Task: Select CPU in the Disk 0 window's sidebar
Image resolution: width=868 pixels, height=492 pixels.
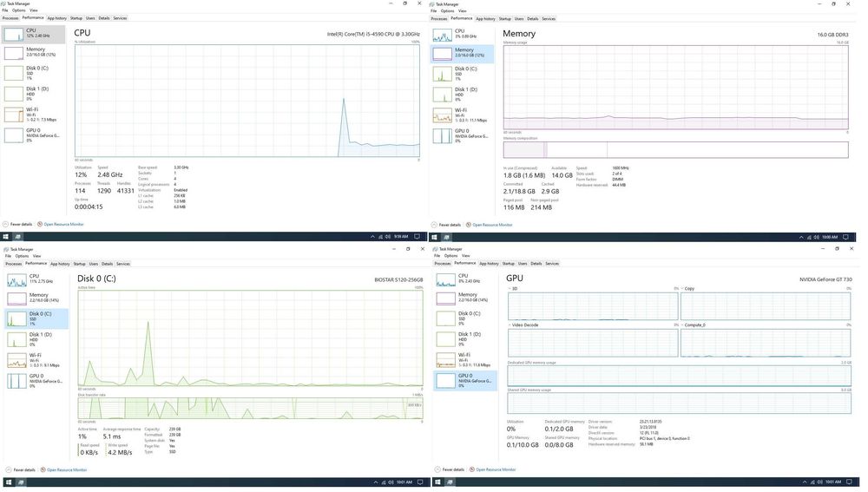Action: pos(36,279)
